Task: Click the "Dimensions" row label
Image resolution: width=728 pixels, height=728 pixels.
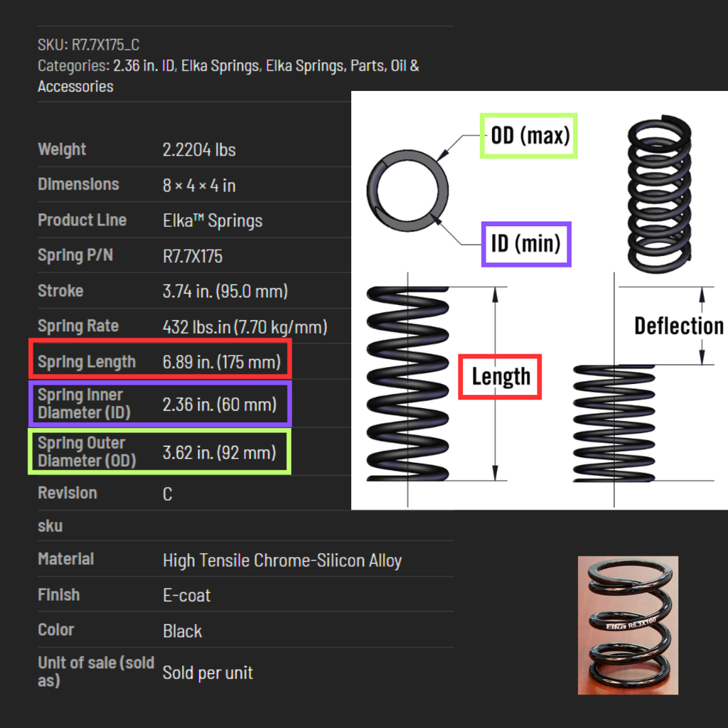Action: tap(78, 184)
